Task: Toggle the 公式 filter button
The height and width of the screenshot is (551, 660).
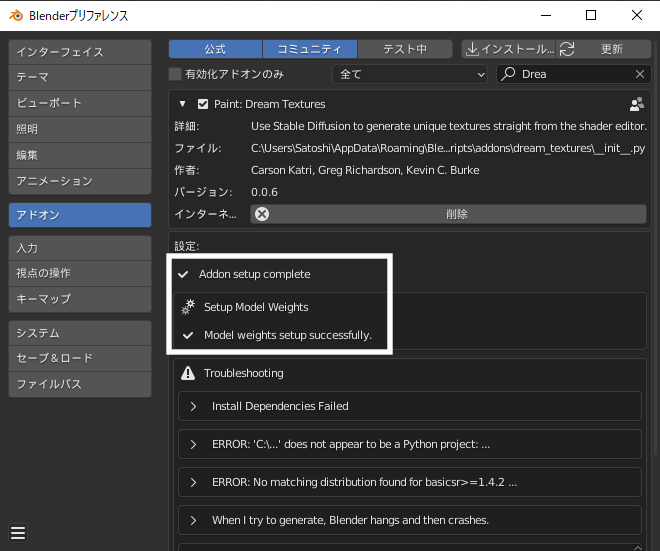Action: [216, 49]
